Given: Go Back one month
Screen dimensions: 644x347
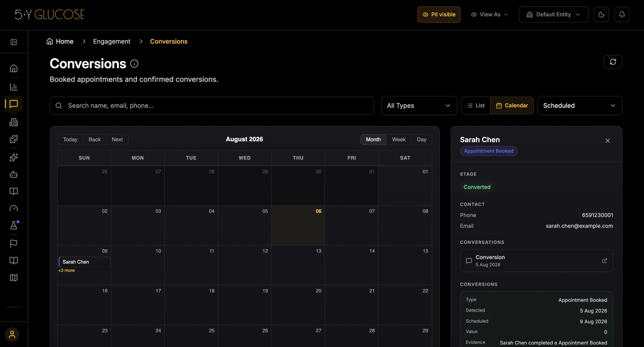Looking at the screenshot, I should (95, 140).
